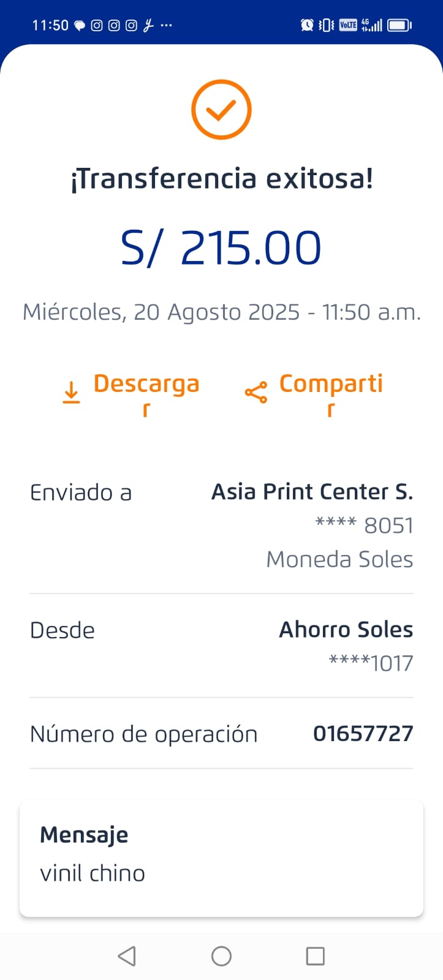443x980 pixels.
Task: Tap the operation number 01657727
Action: pos(363,733)
